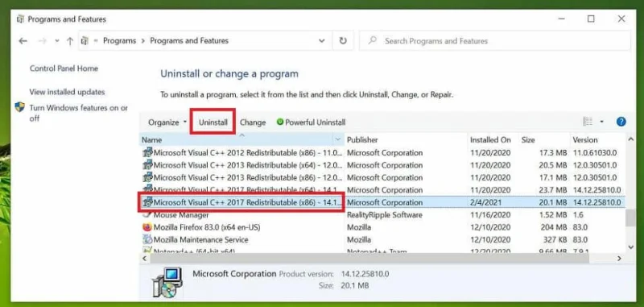Click the list scroll down arrow
Image resolution: width=644 pixels, height=307 pixels.
pos(631,247)
